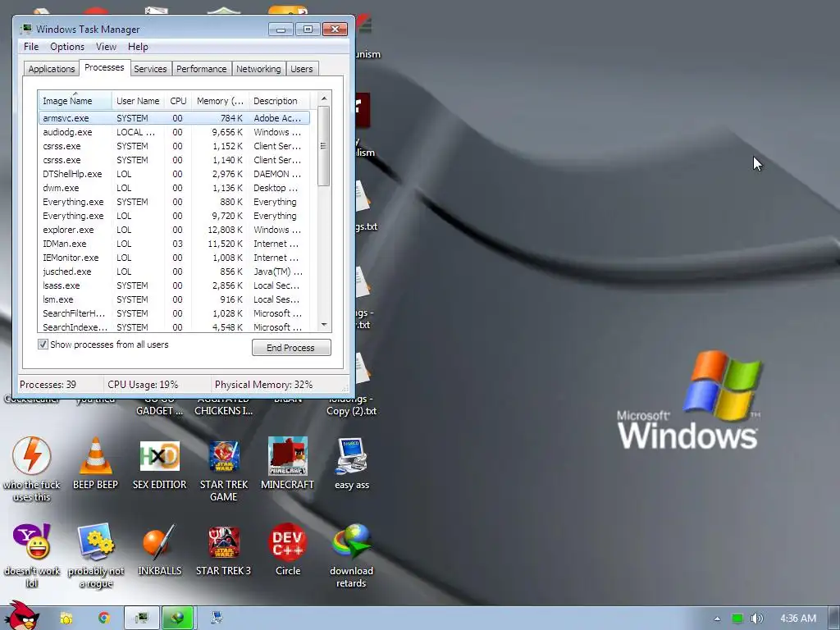Screen dimensions: 840x630
Task: Uncheck Show processes from all users
Action: [x=43, y=344]
